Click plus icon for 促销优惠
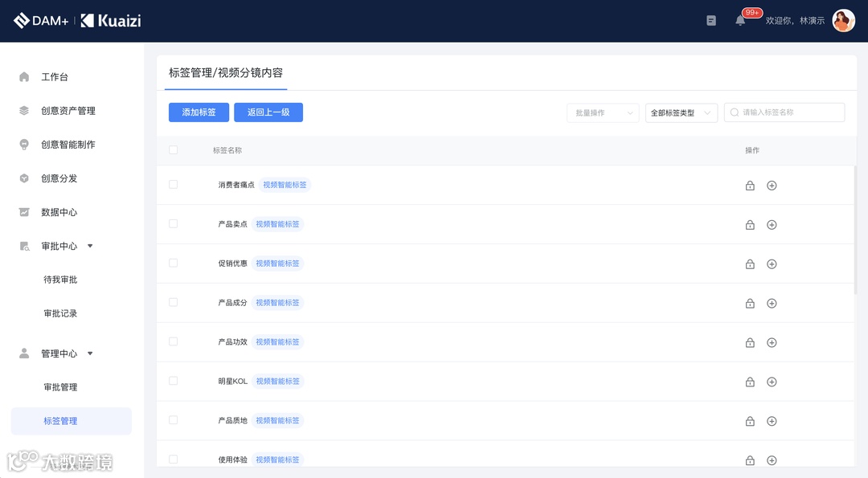This screenshot has width=868, height=478. point(772,264)
